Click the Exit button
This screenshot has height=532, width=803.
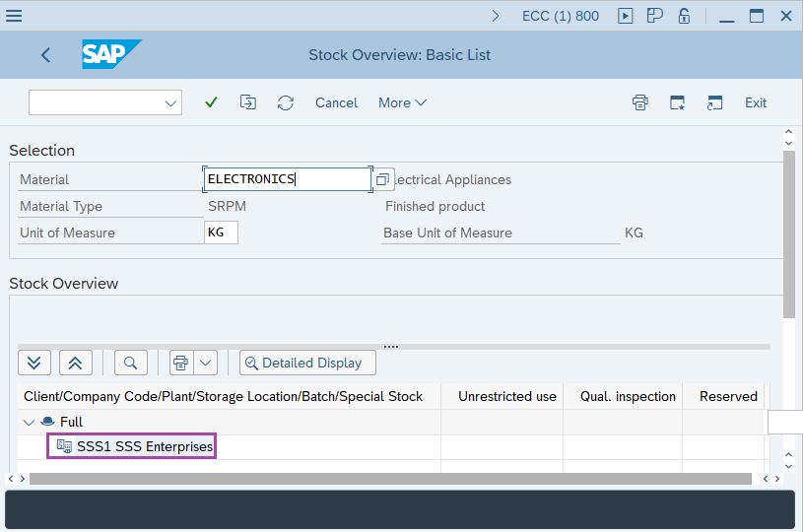click(x=756, y=102)
